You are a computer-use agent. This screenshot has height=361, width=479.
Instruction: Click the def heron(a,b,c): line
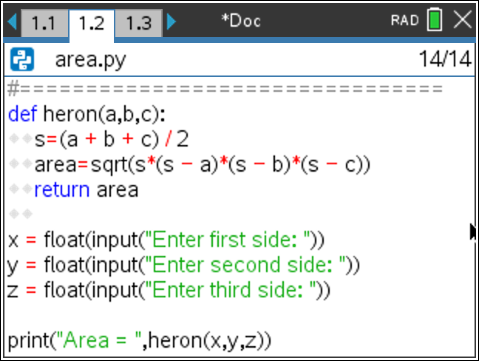[x=87, y=115]
